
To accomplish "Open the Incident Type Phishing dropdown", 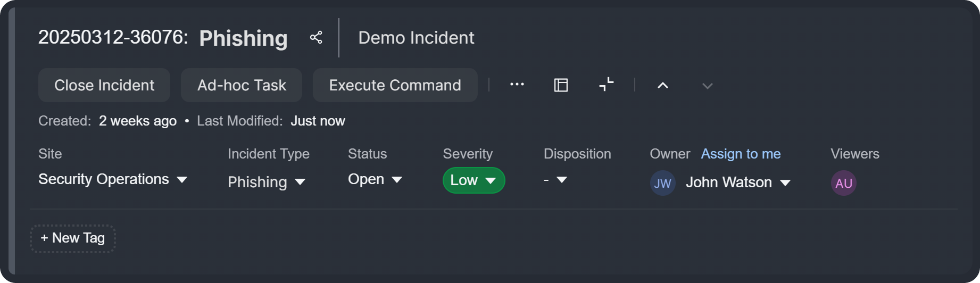I will pos(267,182).
